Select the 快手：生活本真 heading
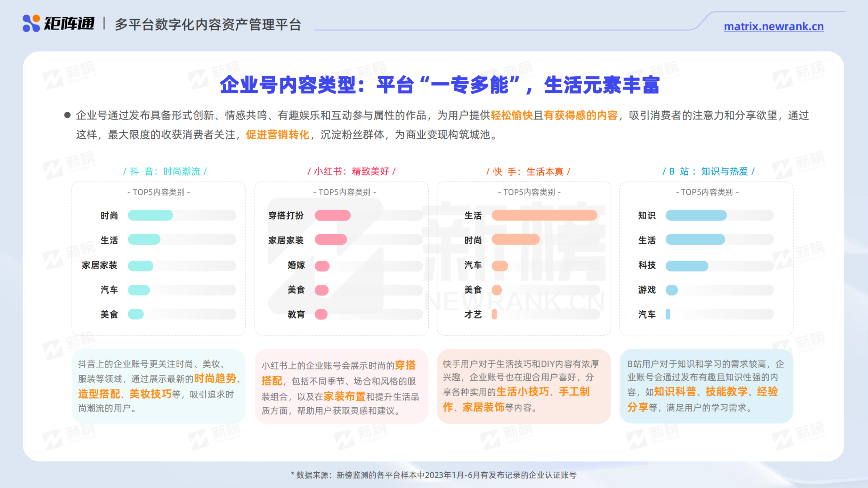This screenshot has width=868, height=488. [x=528, y=171]
